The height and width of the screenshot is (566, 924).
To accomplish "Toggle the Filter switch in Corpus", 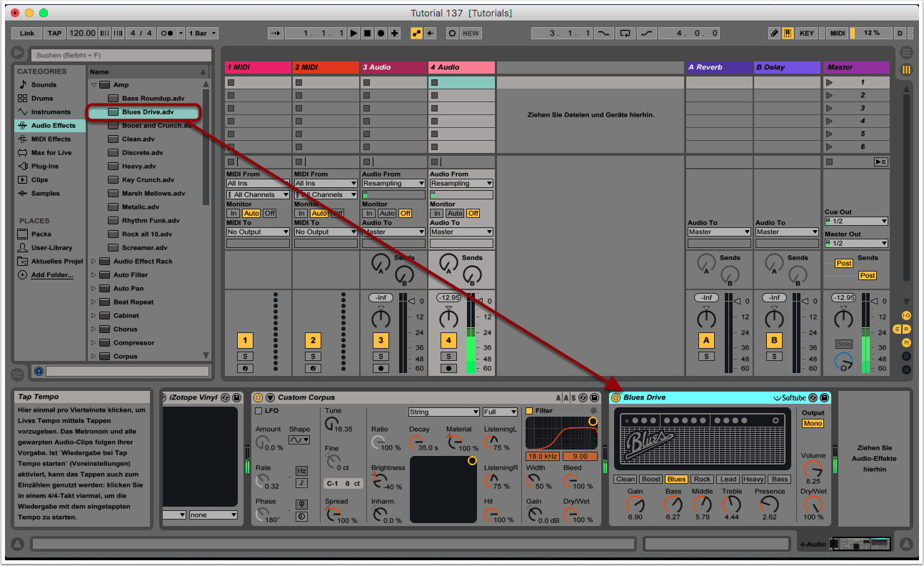I will tap(529, 411).
